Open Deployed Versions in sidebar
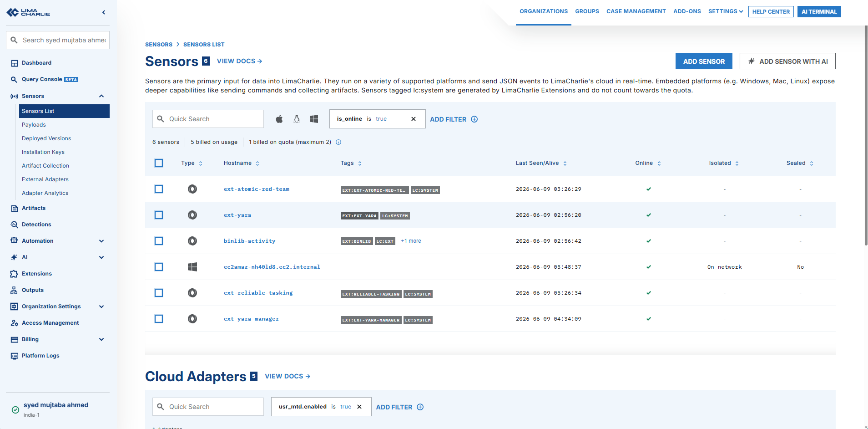868x429 pixels. point(46,138)
